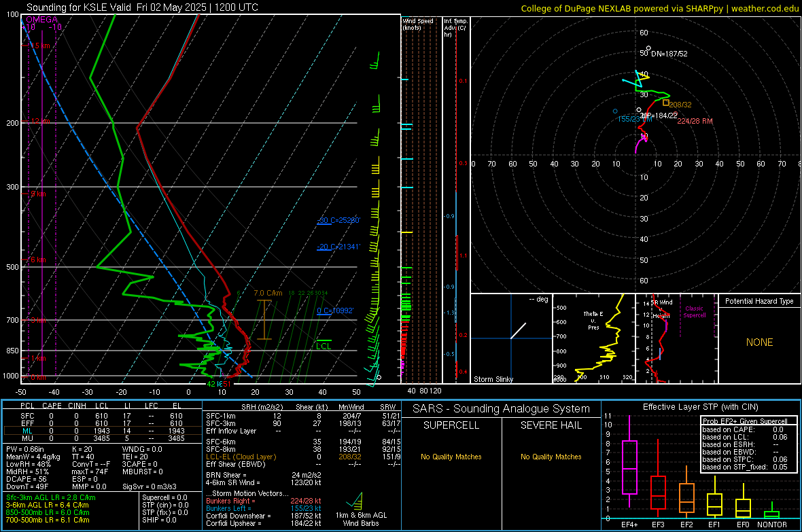Click the 'Supercell = 0.0' value

click(x=164, y=497)
